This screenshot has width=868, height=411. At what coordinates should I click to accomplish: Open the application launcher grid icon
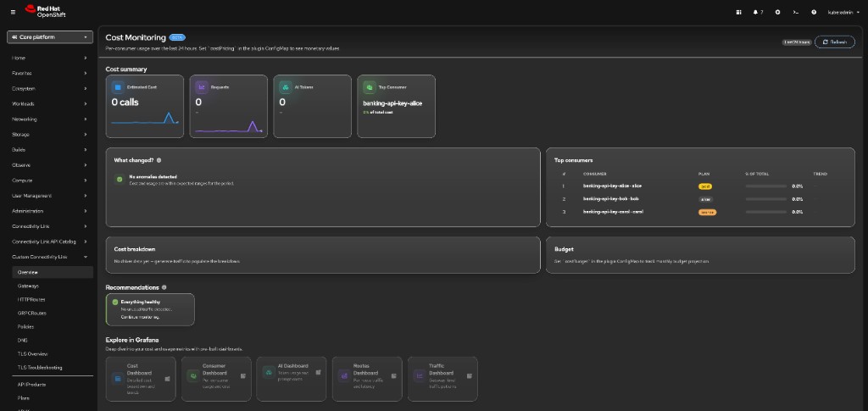[738, 12]
